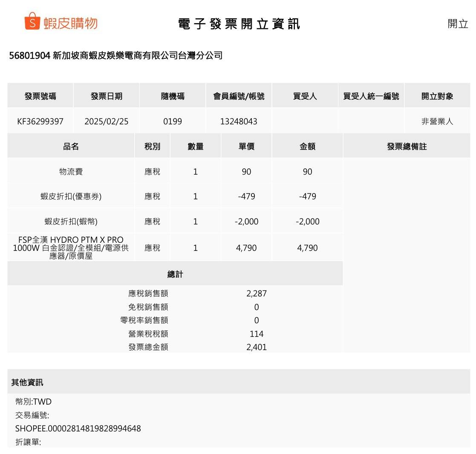The image size is (476, 454).
Task: Click taxable sales value 2,287
Action: pos(257,293)
